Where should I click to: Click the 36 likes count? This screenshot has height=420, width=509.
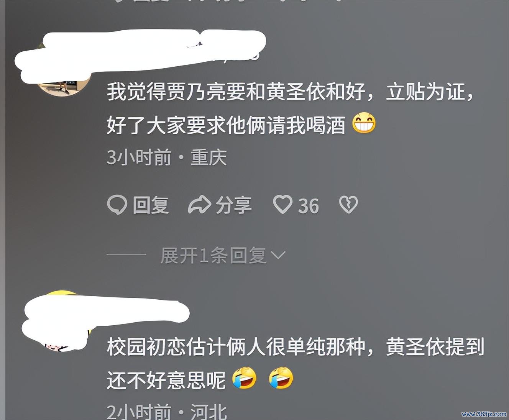(309, 206)
